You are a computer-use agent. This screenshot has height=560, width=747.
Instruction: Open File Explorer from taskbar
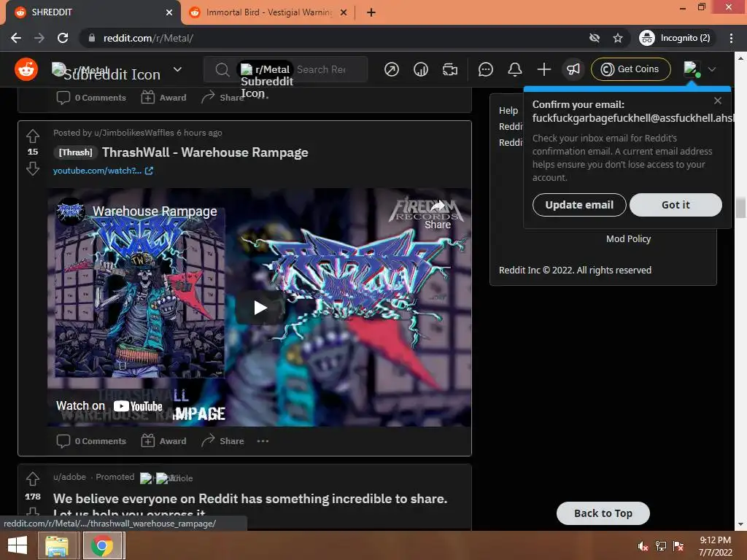click(57, 545)
